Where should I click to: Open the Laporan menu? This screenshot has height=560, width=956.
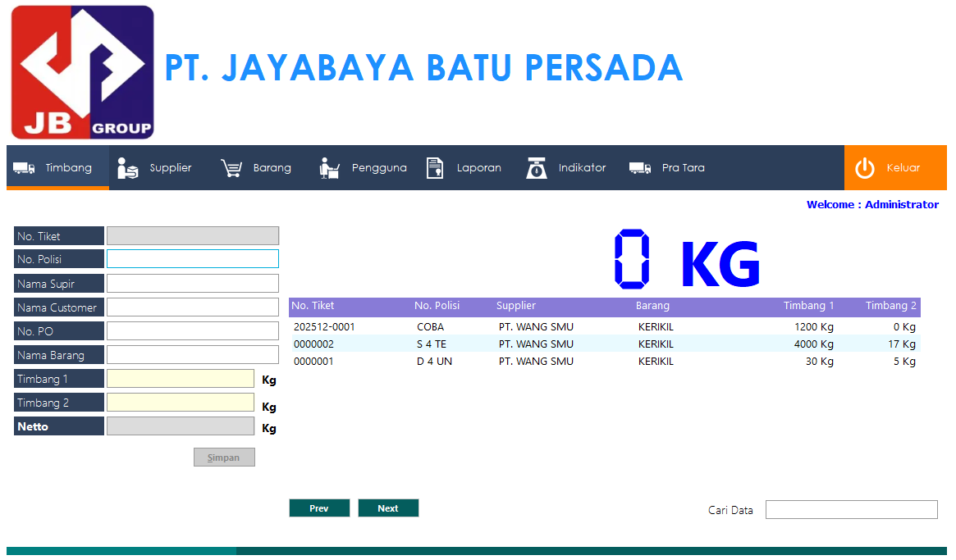464,167
